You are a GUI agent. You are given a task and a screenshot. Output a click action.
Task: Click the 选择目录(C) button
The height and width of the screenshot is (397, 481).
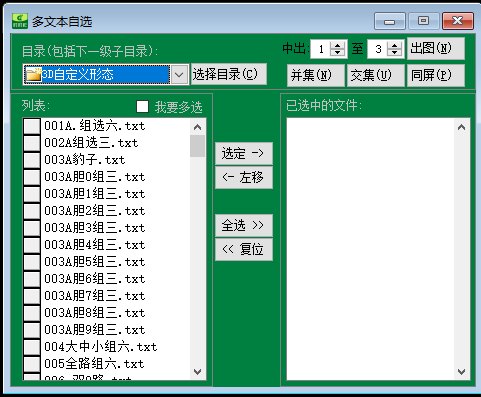(x=228, y=74)
